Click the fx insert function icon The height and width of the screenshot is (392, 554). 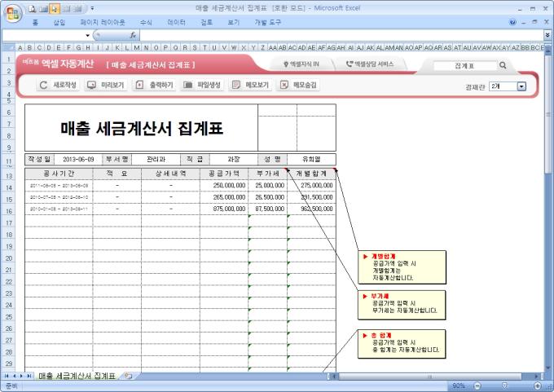[133, 35]
